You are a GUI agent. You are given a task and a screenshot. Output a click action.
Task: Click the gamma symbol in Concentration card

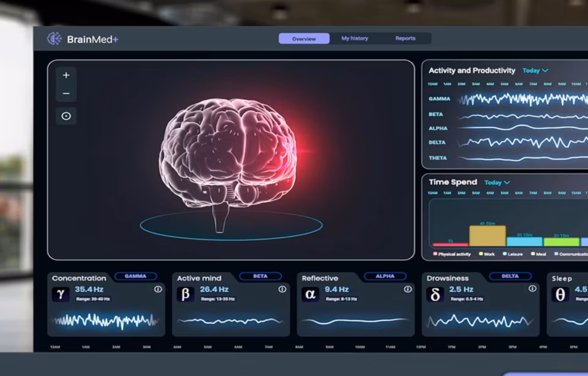(x=61, y=295)
